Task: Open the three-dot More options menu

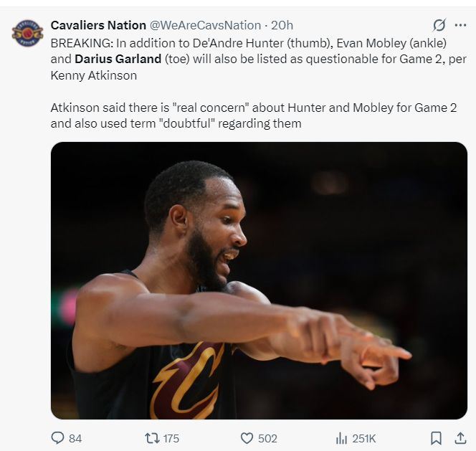Action: point(460,25)
